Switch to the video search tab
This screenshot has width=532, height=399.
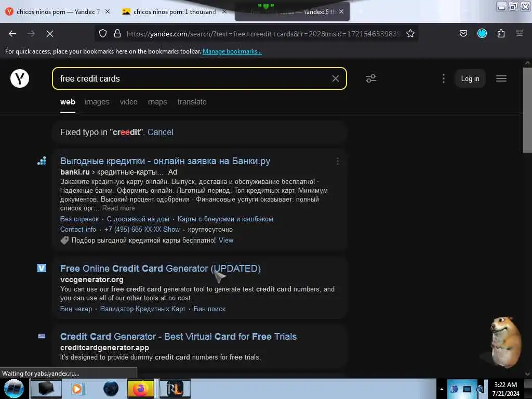[129, 102]
